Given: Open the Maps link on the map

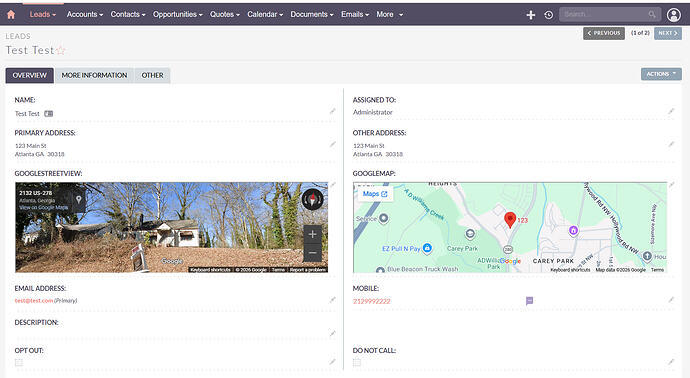Looking at the screenshot, I should pyautogui.click(x=375, y=194).
